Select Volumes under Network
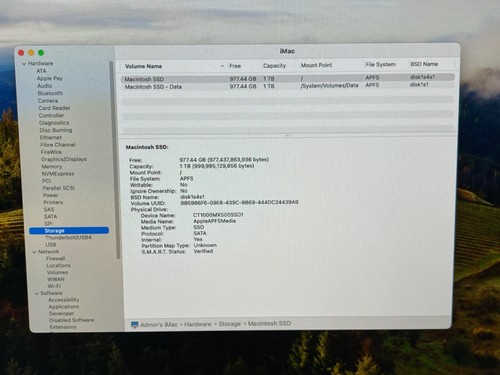Screen dimensions: 500x375 tap(57, 272)
